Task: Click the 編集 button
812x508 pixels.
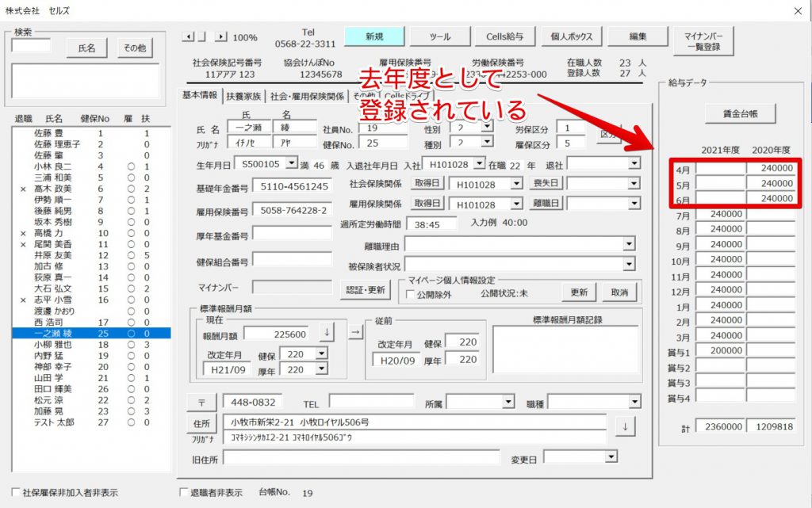Action: pyautogui.click(x=638, y=36)
